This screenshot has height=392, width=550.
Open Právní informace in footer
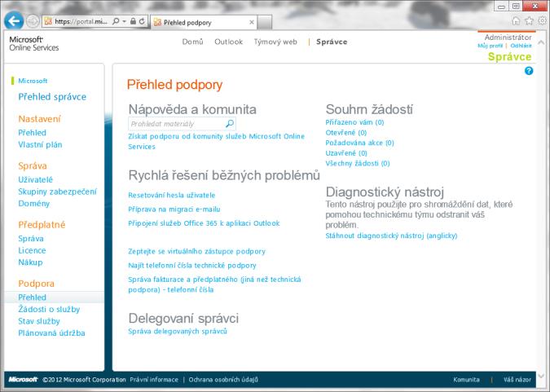click(x=154, y=380)
